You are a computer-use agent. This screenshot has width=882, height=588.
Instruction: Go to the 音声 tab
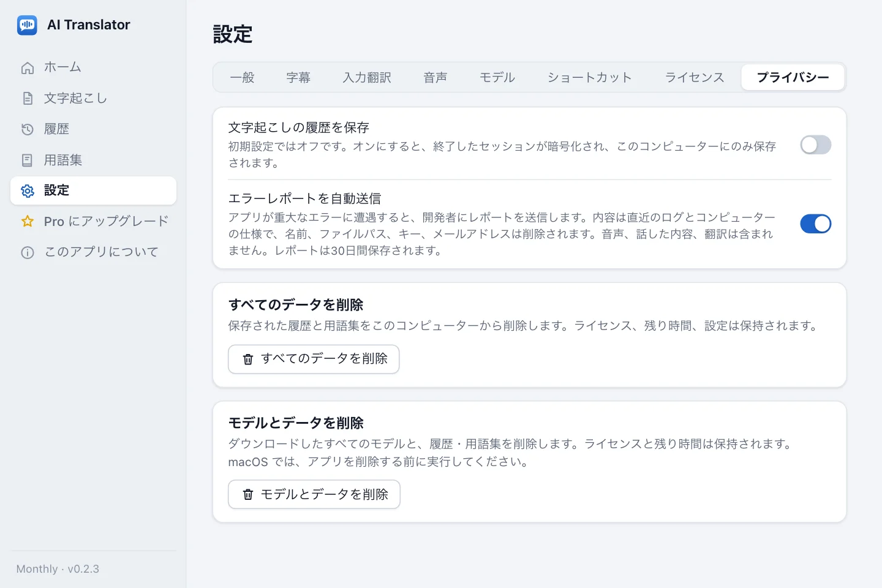[x=435, y=78]
